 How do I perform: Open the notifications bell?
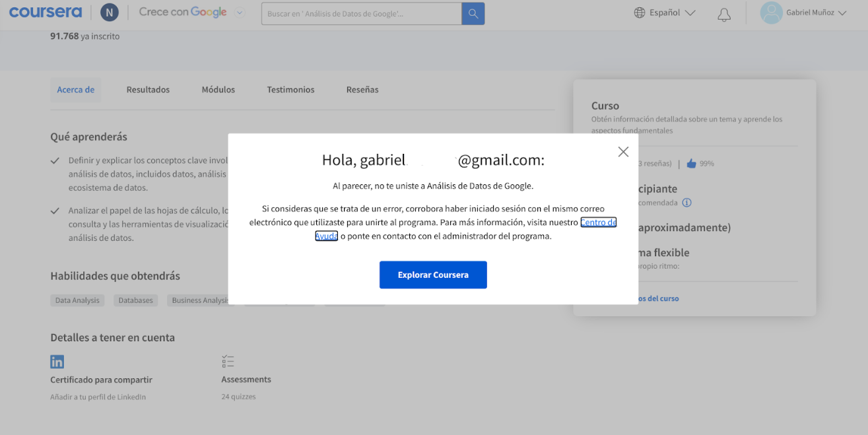point(724,14)
